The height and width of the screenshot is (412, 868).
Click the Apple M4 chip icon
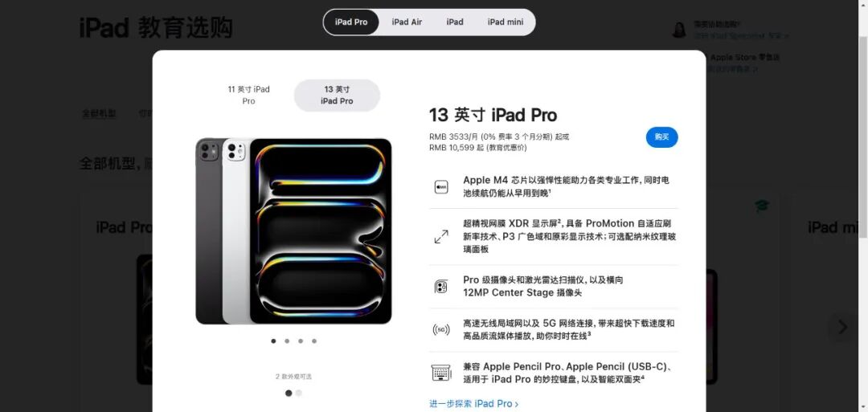click(x=441, y=187)
